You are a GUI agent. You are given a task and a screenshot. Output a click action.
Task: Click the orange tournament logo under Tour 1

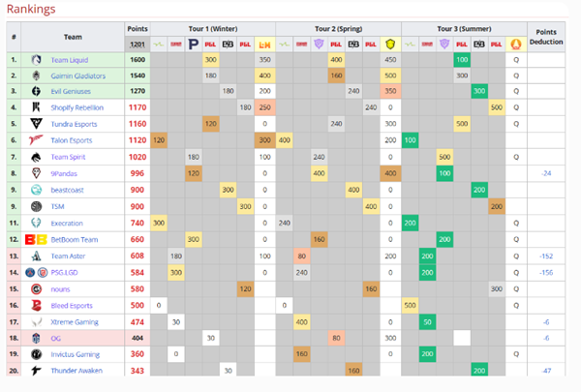point(262,45)
